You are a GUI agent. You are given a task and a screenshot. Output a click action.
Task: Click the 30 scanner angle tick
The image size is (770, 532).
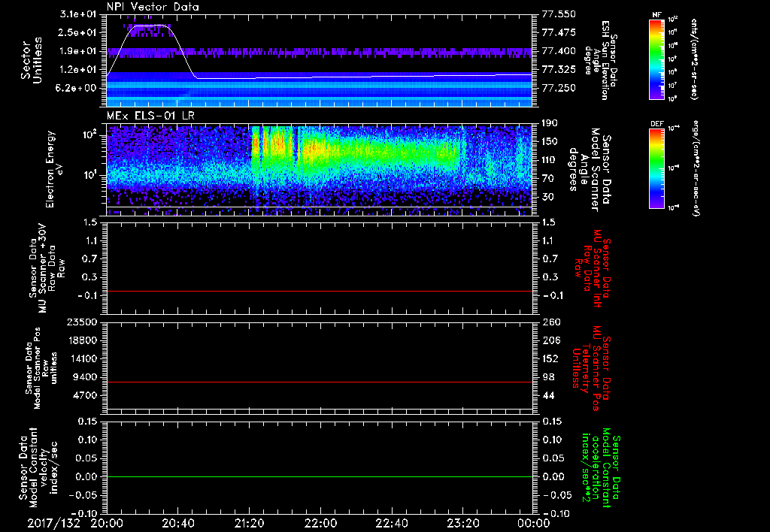[x=547, y=198]
